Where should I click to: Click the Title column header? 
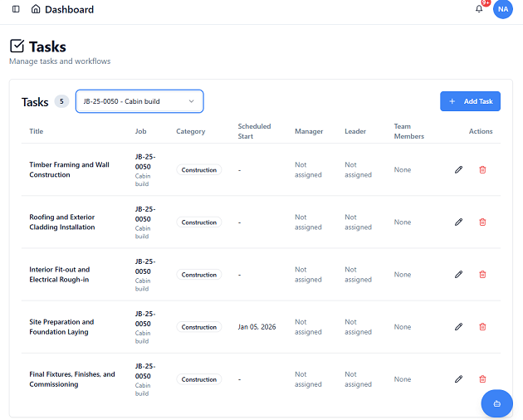[x=37, y=131]
